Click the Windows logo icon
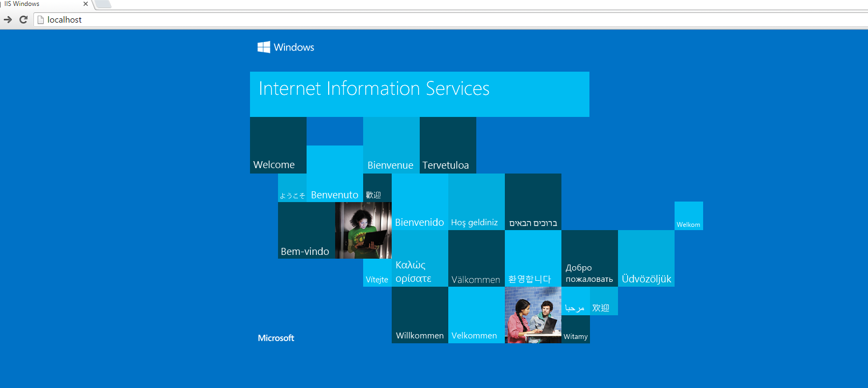Viewport: 868px width, 388px height. point(263,47)
